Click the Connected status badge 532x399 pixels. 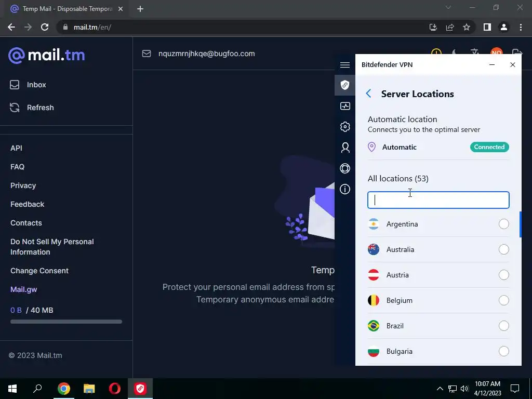489,147
